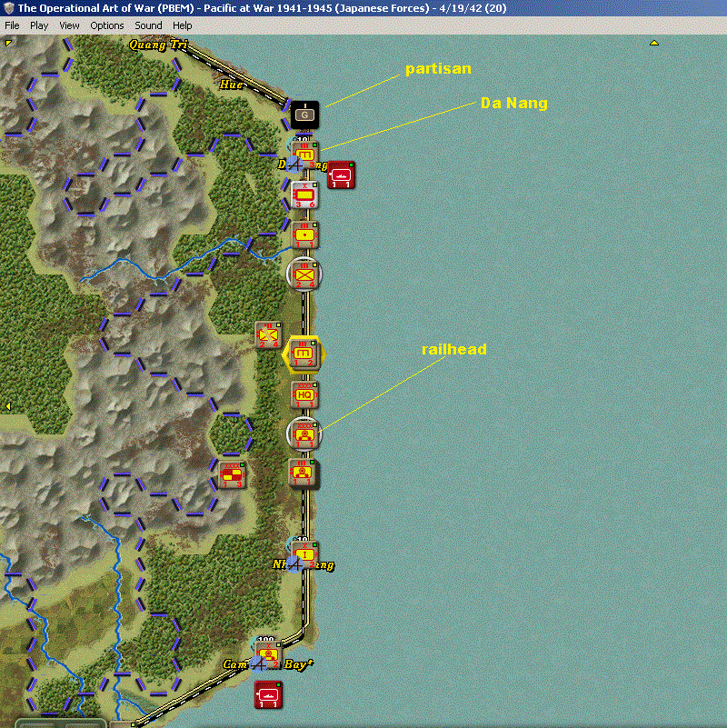Select the red naval unit beside Da Nang
The image size is (727, 728).
pyautogui.click(x=341, y=175)
